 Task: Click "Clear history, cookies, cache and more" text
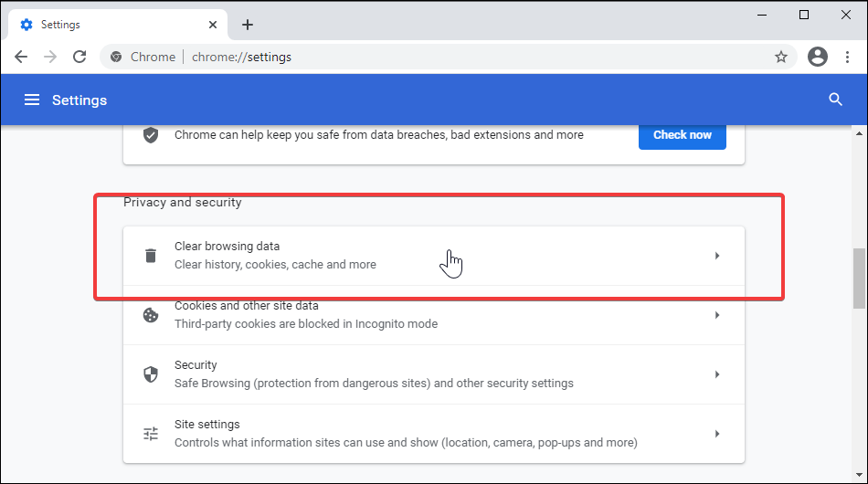[x=275, y=265]
